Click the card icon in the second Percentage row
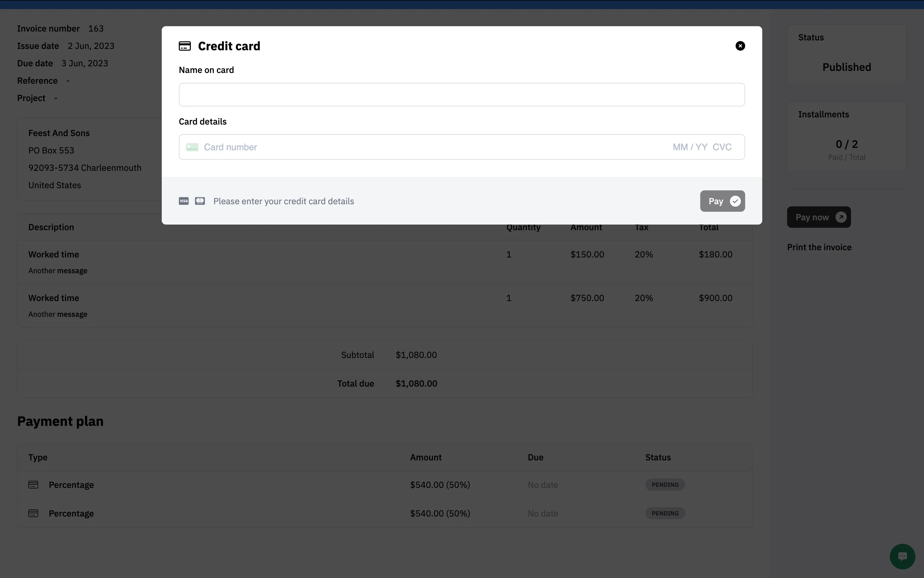The width and height of the screenshot is (924, 578). [33, 513]
